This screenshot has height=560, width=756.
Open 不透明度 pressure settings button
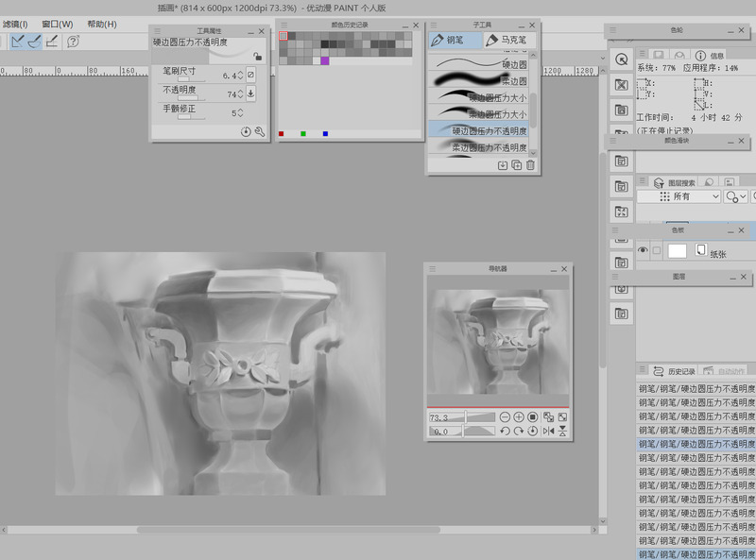click(x=250, y=93)
